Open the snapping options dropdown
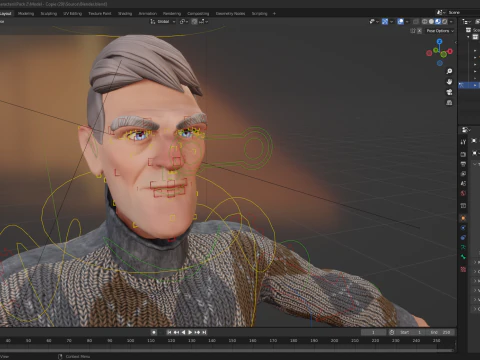The image size is (480, 360). tap(204, 22)
